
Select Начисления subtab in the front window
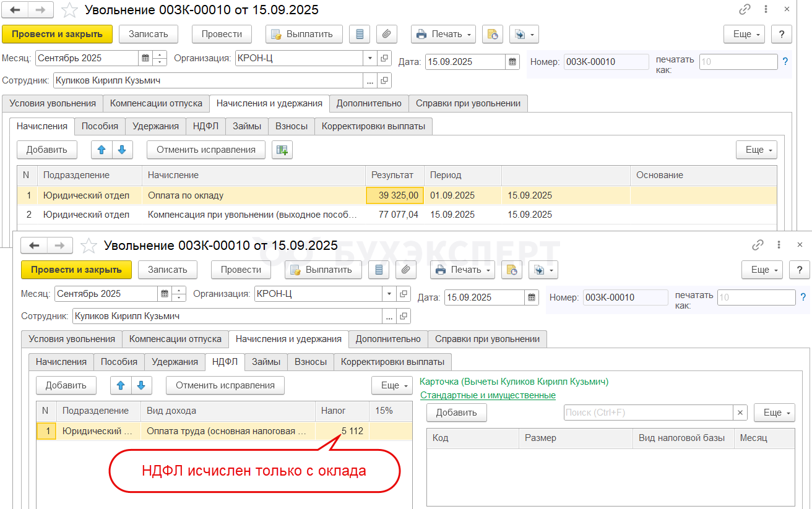tap(61, 362)
